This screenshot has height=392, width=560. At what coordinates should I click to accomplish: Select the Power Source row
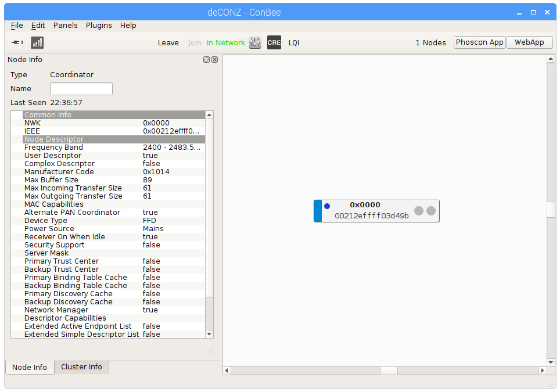(x=108, y=228)
